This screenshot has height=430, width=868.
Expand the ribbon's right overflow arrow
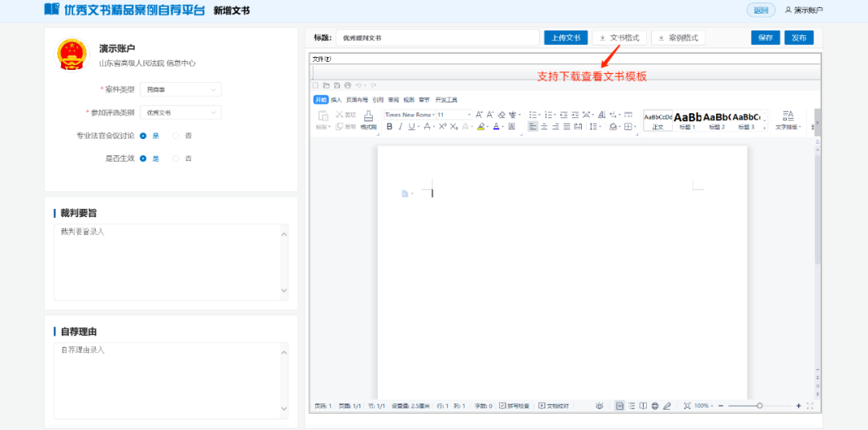817,122
